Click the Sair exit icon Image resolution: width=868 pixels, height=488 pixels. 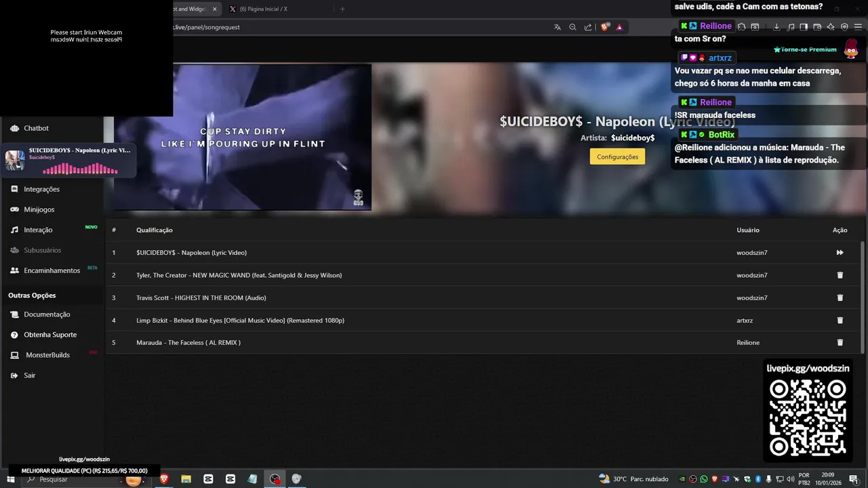click(x=14, y=375)
